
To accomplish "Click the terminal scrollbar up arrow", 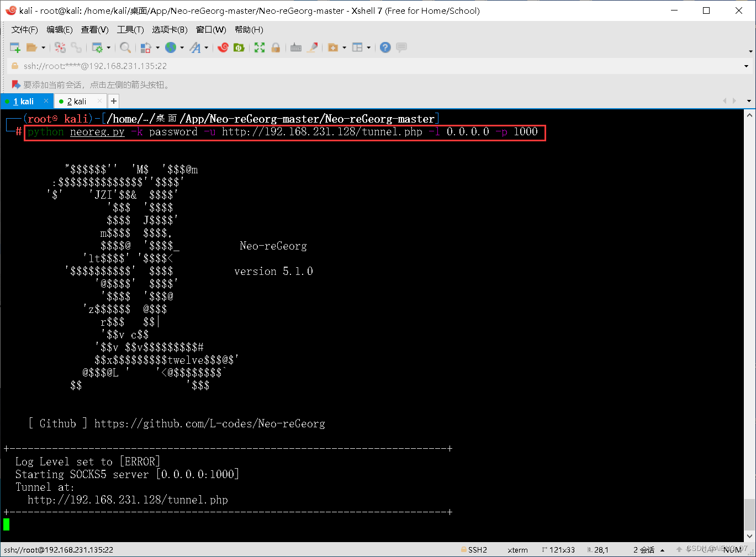I will (x=749, y=115).
